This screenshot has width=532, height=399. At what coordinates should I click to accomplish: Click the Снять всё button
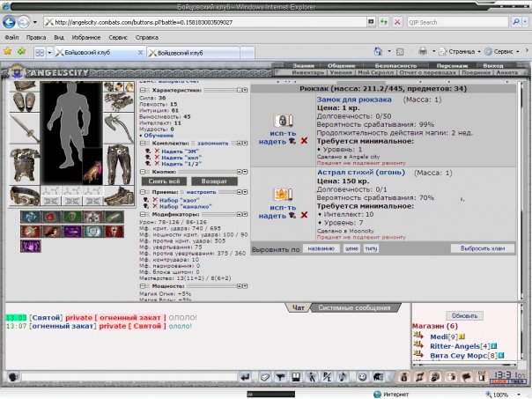coord(164,181)
